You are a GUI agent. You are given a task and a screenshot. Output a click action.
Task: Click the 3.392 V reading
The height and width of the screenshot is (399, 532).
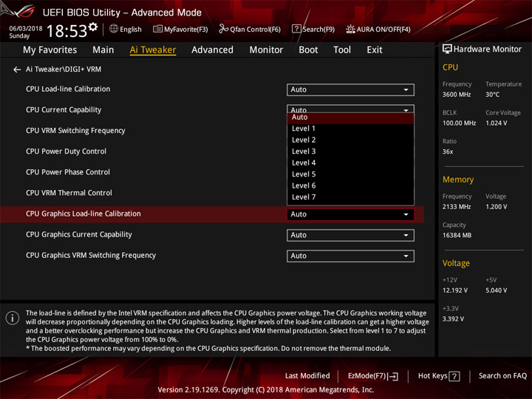(x=453, y=319)
